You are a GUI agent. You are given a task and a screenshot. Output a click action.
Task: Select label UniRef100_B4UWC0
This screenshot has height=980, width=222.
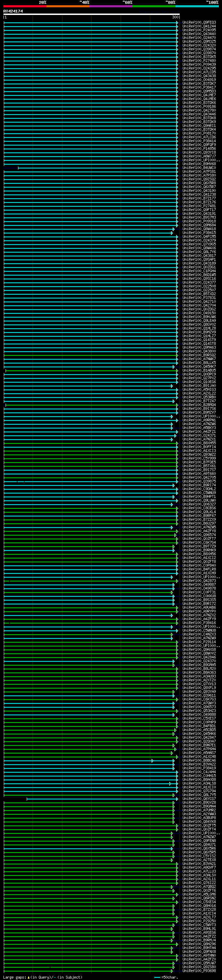pyautogui.click(x=199, y=168)
